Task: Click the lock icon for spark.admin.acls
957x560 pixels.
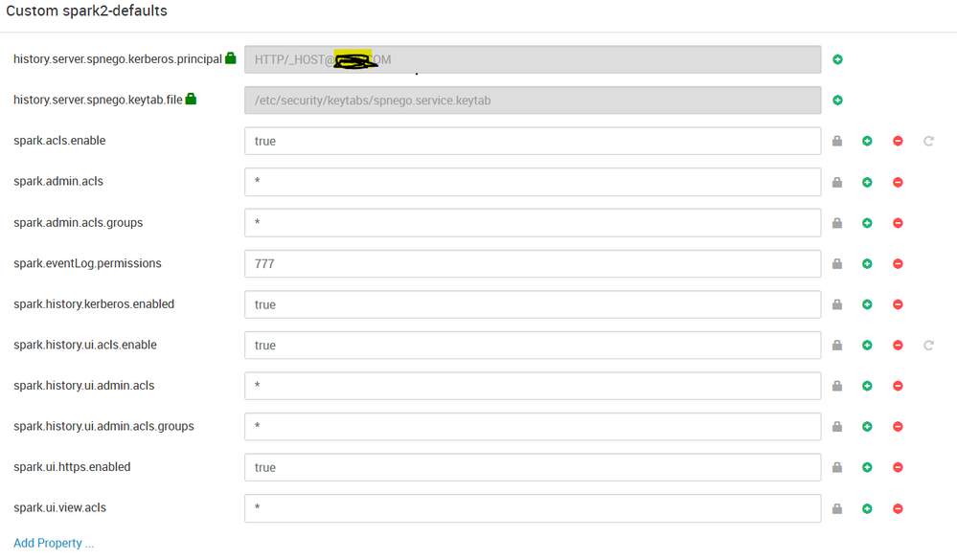Action: [837, 182]
